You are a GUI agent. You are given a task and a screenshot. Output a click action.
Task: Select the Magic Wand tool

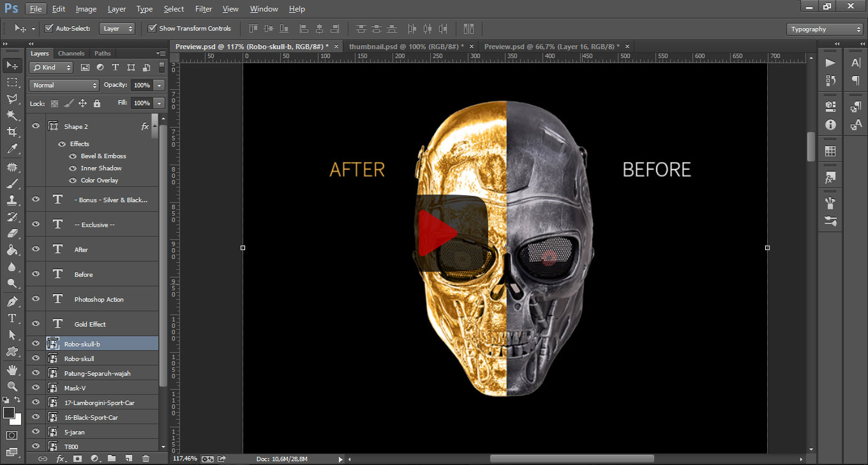coord(11,115)
